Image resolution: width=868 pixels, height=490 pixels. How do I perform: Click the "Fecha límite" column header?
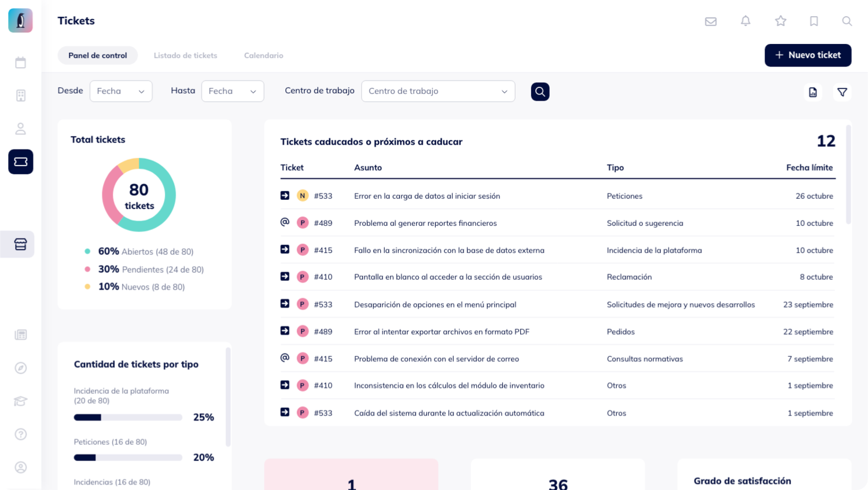point(810,167)
